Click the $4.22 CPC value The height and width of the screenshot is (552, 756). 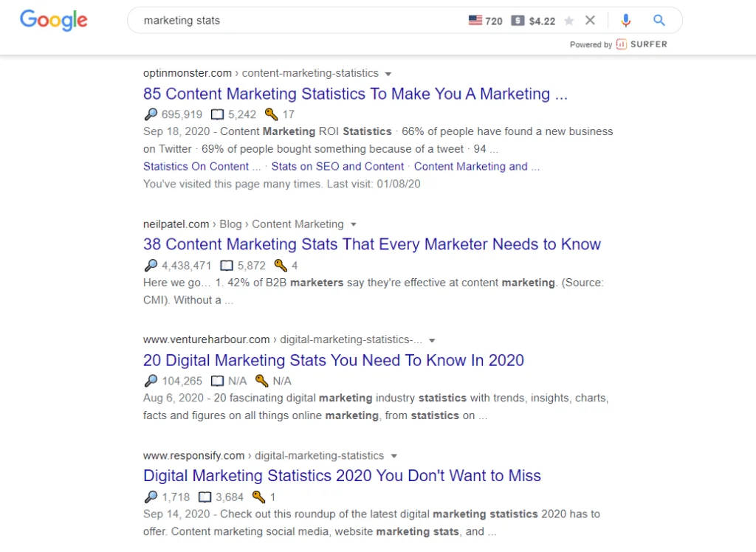(x=542, y=21)
